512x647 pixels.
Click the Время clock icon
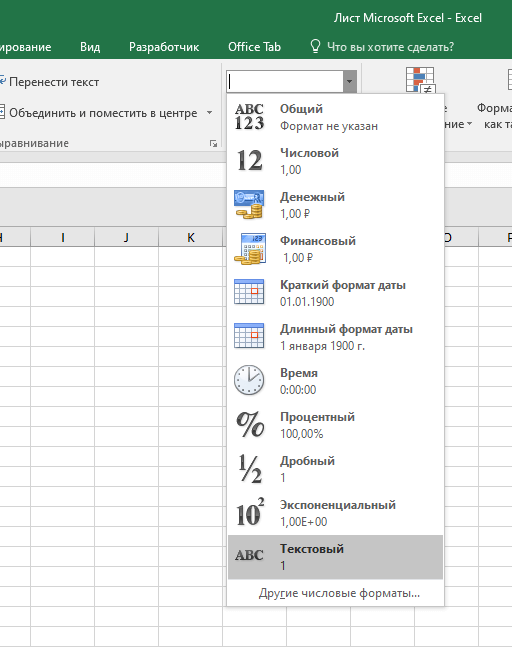pos(249,380)
